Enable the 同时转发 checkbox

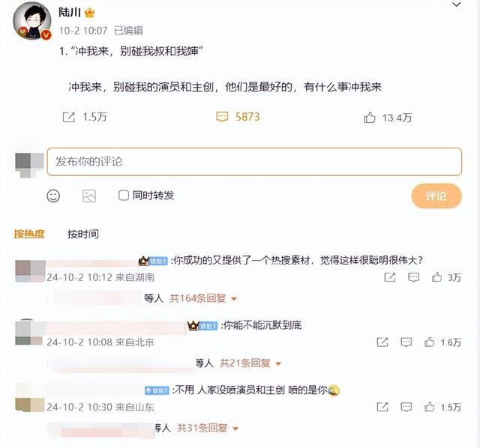(124, 196)
